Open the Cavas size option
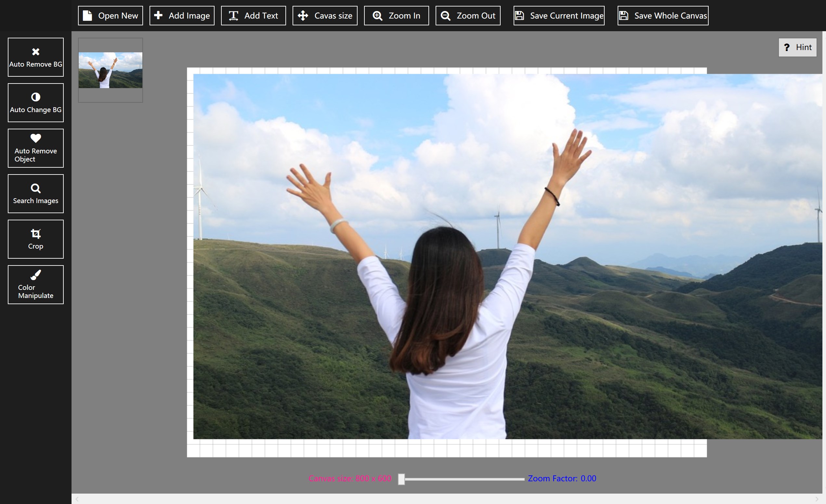Image resolution: width=826 pixels, height=504 pixels. point(324,16)
